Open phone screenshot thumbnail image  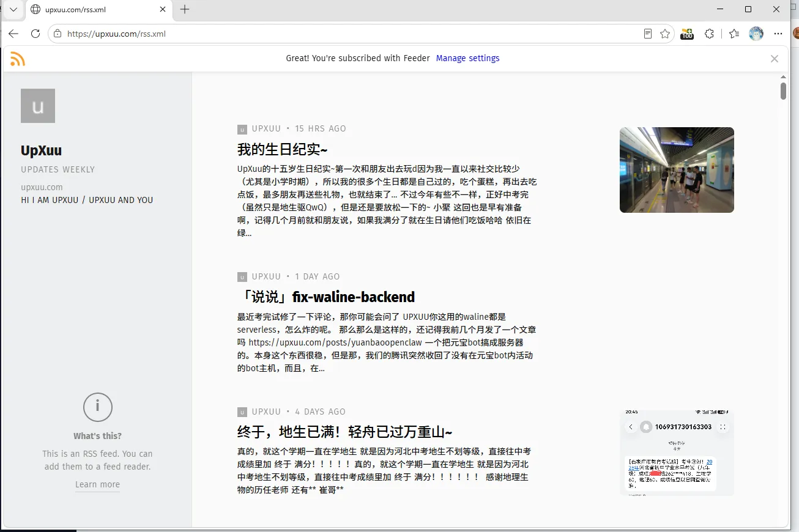677,453
